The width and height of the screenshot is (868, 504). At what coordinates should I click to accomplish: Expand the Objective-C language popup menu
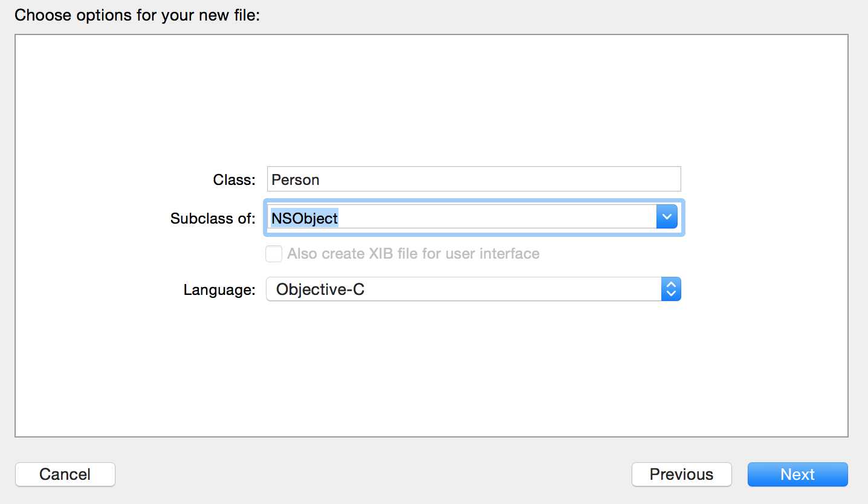point(465,289)
